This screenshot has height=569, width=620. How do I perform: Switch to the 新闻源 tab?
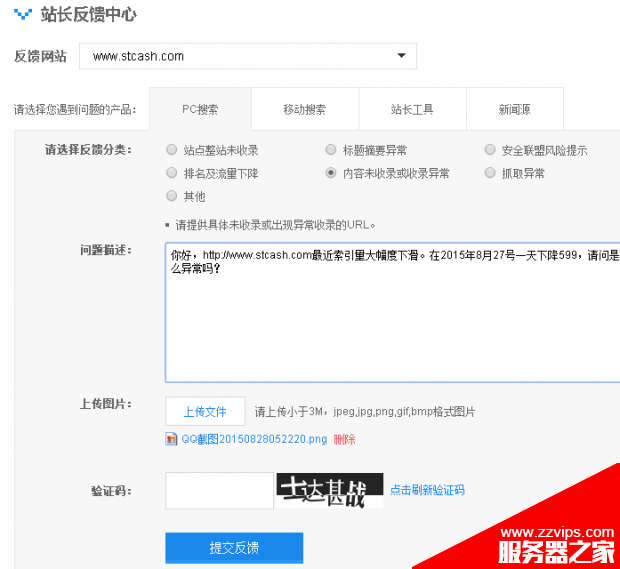point(515,109)
